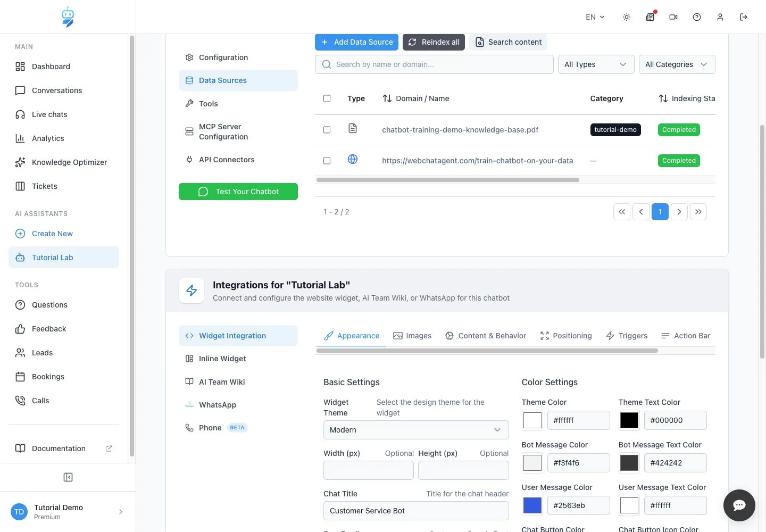This screenshot has width=766, height=532.
Task: Click the Add Data Source button
Action: [x=356, y=42]
